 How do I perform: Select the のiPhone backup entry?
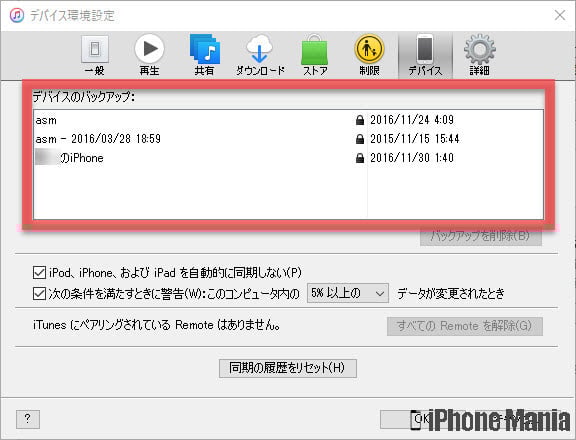pos(288,158)
